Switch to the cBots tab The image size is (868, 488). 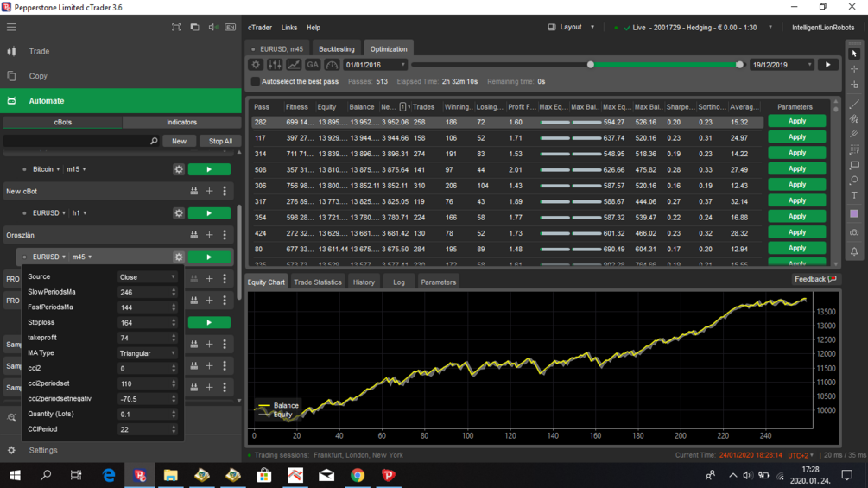[62, 123]
